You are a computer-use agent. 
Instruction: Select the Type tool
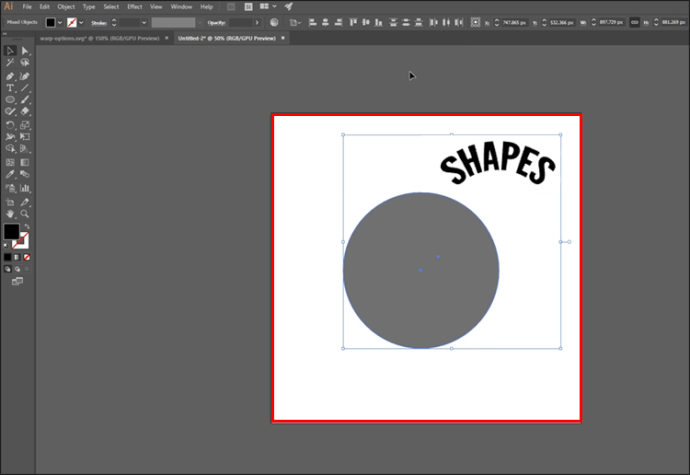tap(10, 88)
